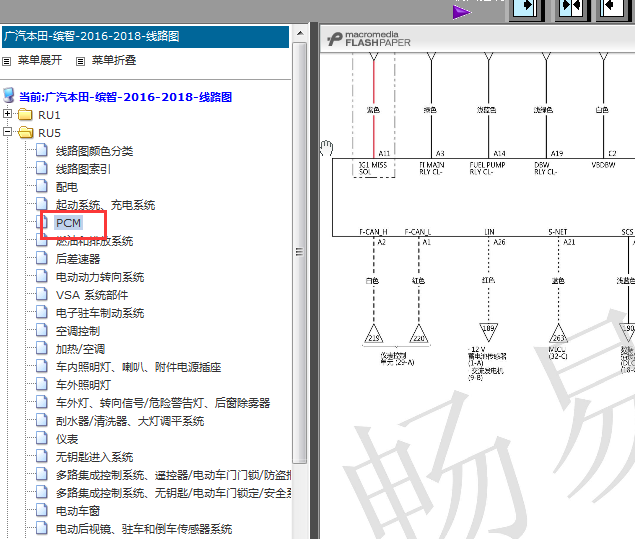Open VSA 系统部件 page
This screenshot has height=539, width=635.
click(92, 295)
